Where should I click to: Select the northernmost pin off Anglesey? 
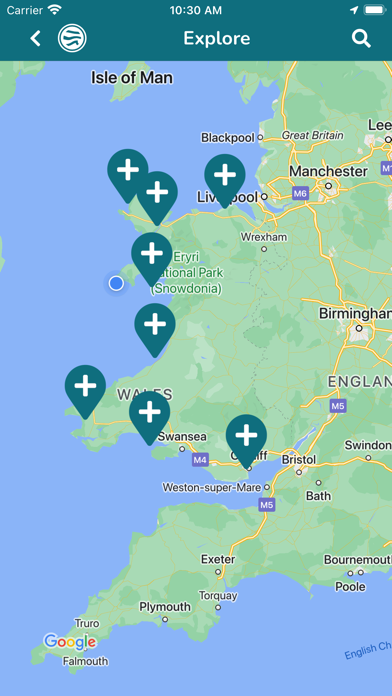click(128, 176)
